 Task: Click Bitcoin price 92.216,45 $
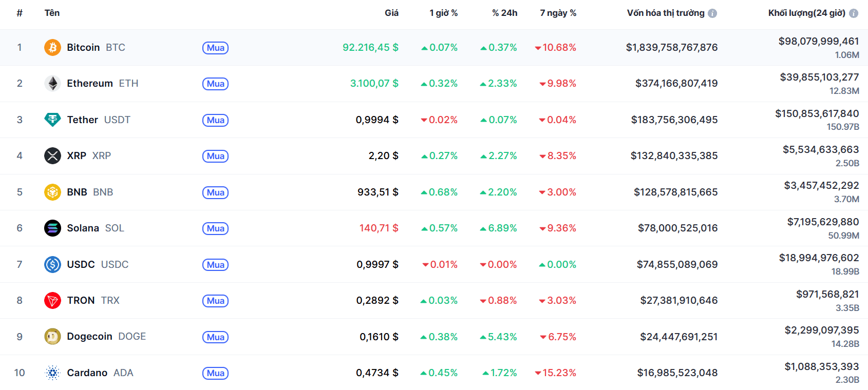tap(370, 47)
